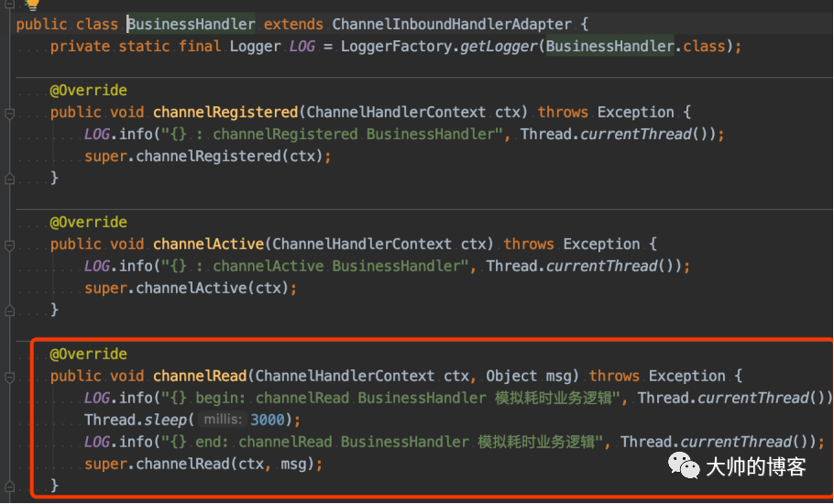Click @Override above channelActive method
834x504 pixels.
click(x=88, y=223)
